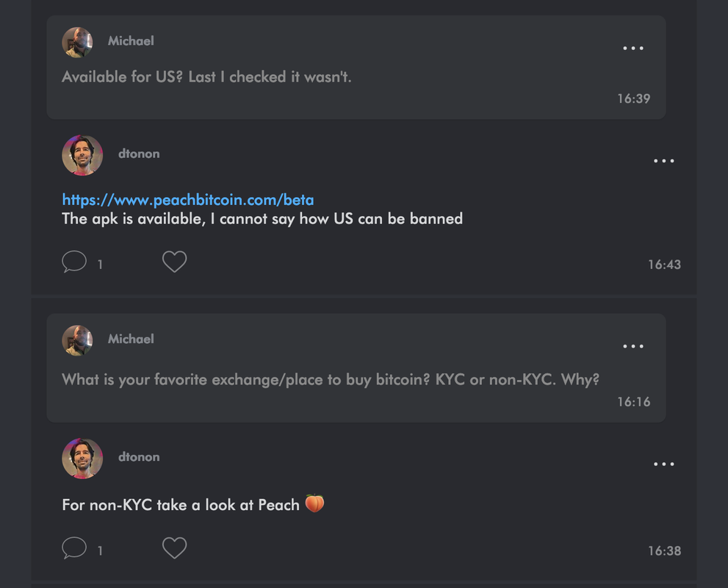The width and height of the screenshot is (728, 588).
Task: Open dtonon's profile name above the apk post
Action: point(139,154)
